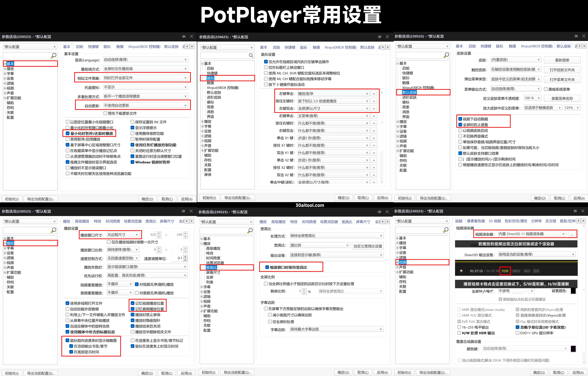Click the plus button beside 按住右键时

[x=374, y=123]
